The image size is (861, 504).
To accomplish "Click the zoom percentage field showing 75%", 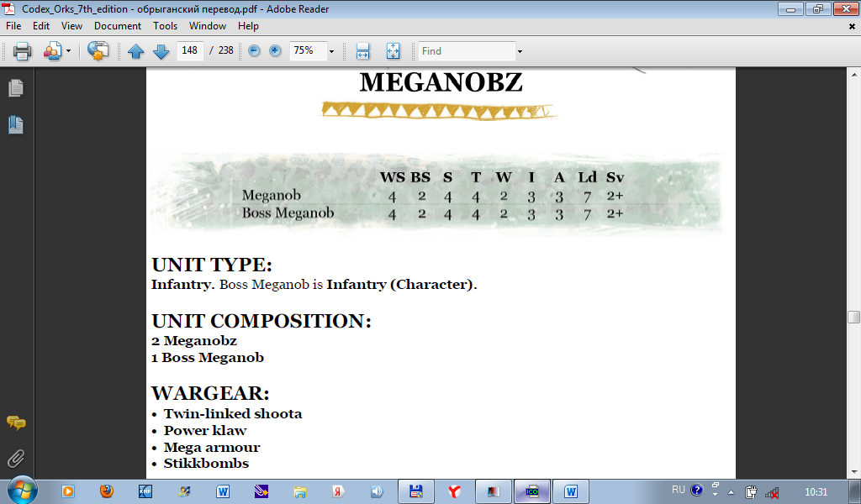I will (308, 50).
